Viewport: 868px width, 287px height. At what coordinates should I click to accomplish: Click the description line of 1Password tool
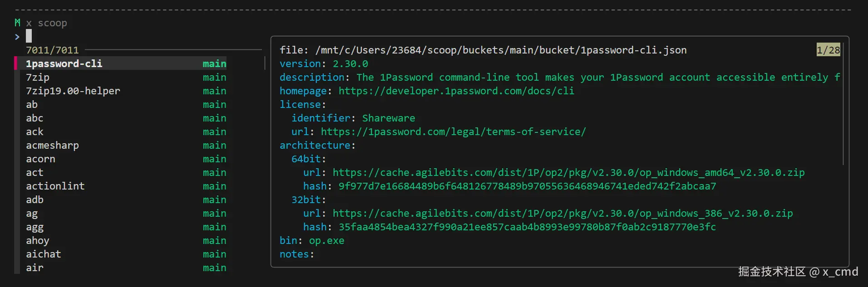[x=560, y=77]
